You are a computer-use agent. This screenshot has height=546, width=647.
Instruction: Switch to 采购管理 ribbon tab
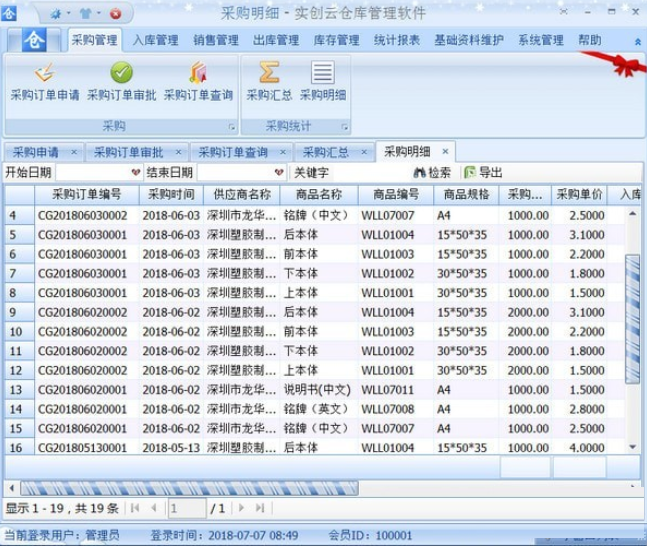(x=94, y=40)
